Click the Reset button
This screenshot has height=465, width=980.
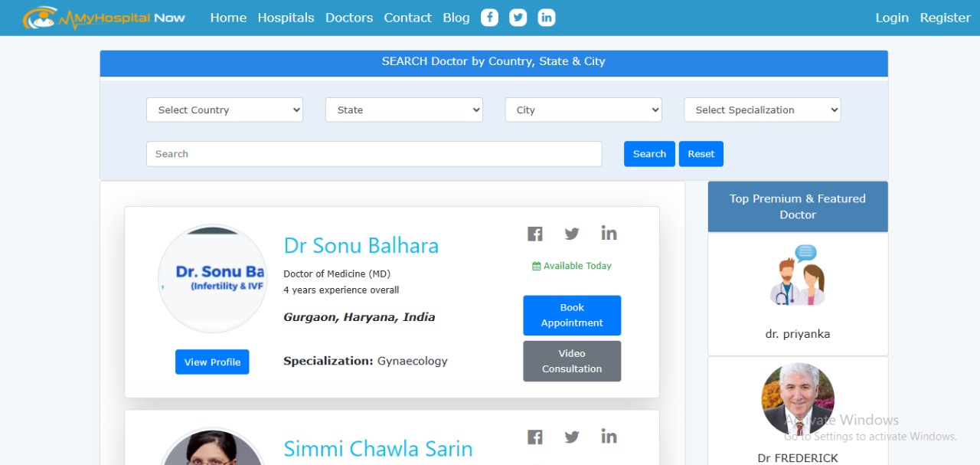point(701,154)
